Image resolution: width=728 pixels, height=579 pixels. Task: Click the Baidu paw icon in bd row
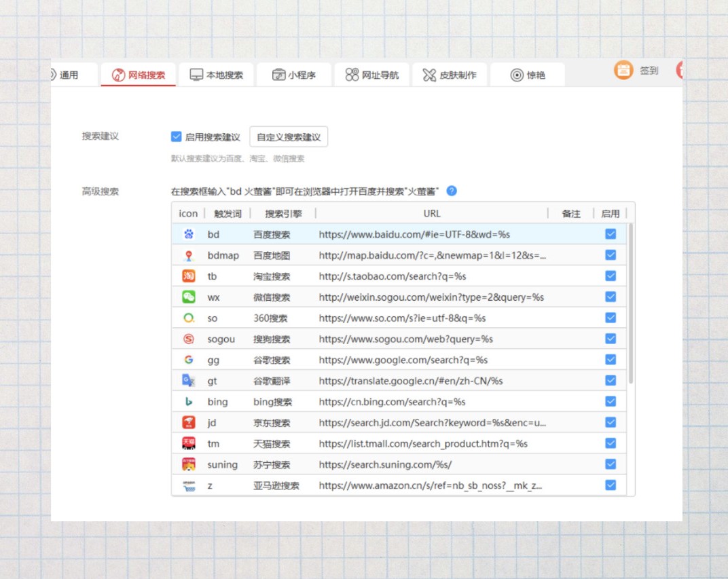click(188, 234)
